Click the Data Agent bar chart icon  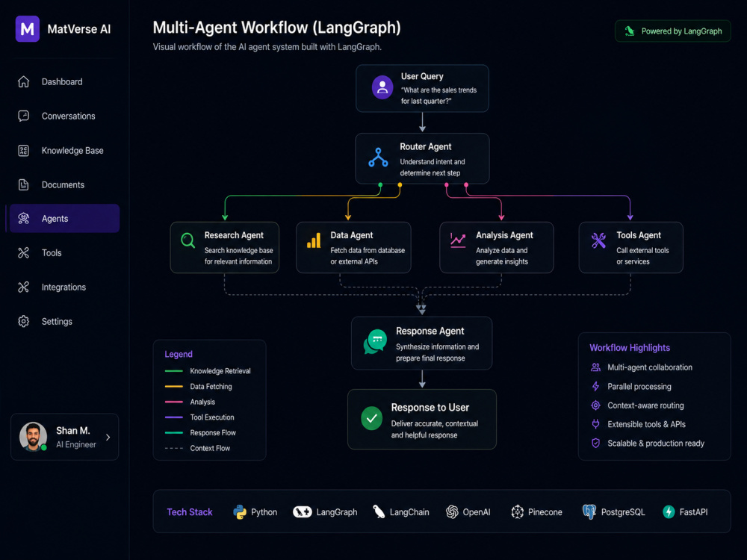(314, 240)
